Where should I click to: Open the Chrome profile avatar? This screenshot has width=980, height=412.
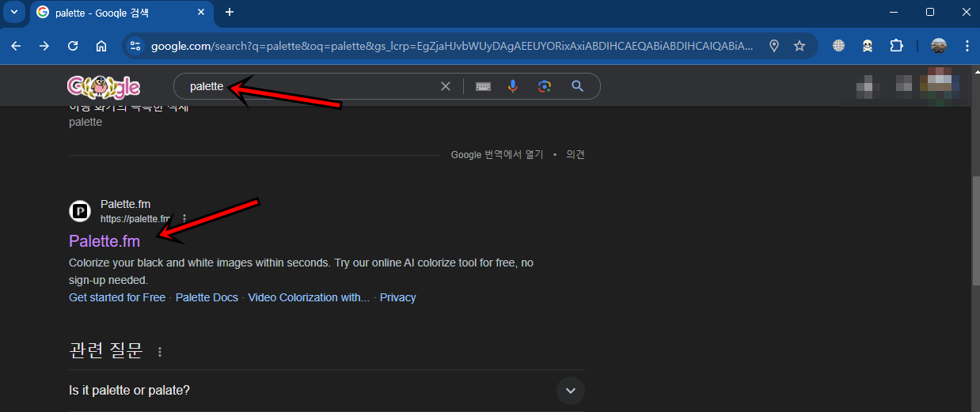939,46
